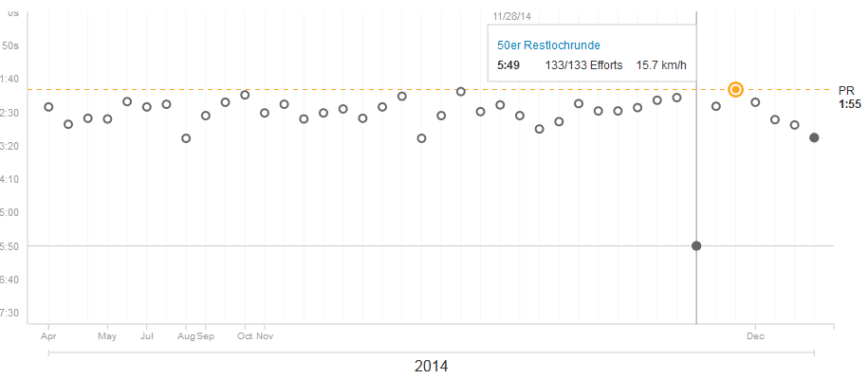Image resolution: width=868 pixels, height=379 pixels.
Task: Click the Apr axis label
Action: click(x=48, y=336)
